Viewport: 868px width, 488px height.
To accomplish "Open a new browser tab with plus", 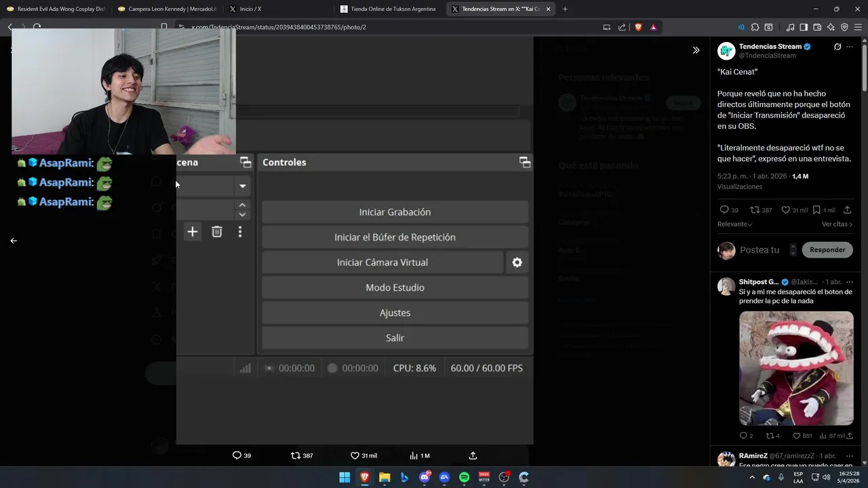I will (x=565, y=9).
